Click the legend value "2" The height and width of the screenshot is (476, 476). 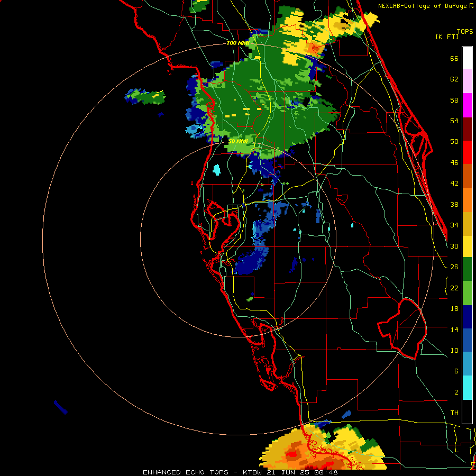pos(456,392)
